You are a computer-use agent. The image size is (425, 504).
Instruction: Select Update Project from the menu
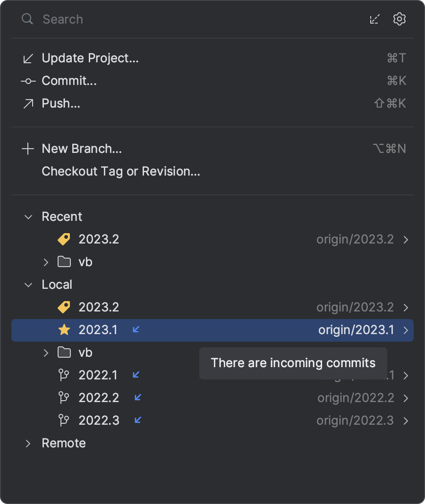pyautogui.click(x=90, y=58)
